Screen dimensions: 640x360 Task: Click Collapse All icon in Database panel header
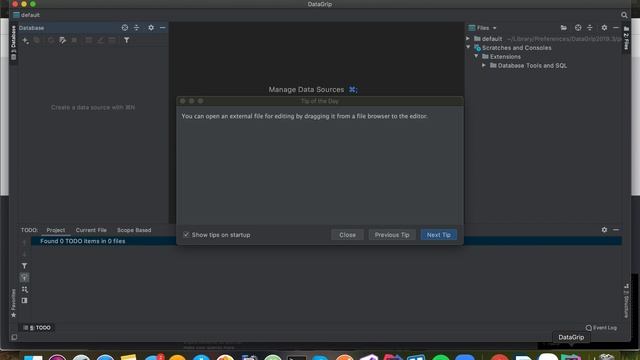(137, 28)
